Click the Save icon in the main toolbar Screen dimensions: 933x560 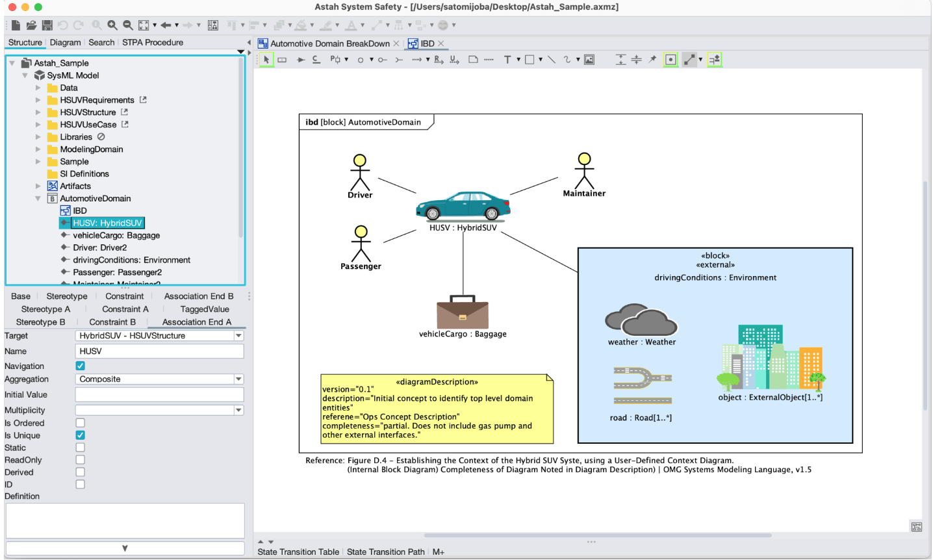click(x=46, y=25)
